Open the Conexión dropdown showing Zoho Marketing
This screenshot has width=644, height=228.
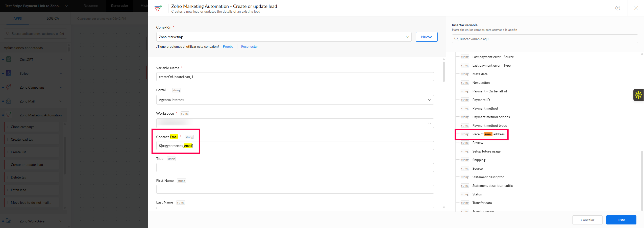click(284, 37)
